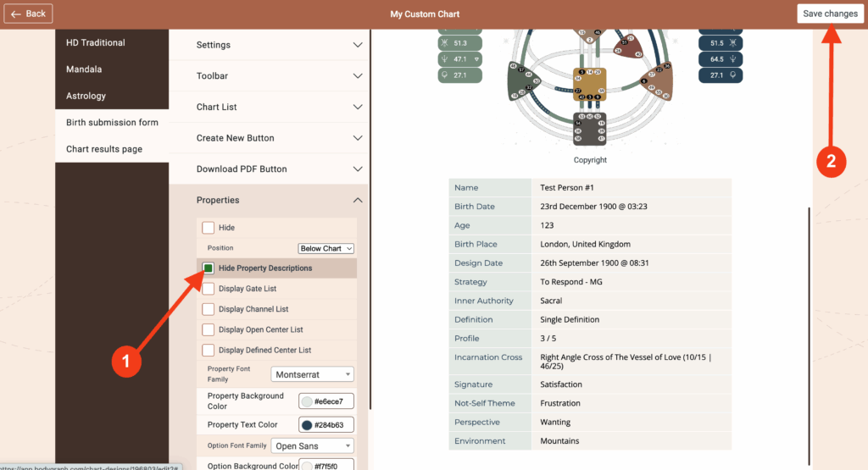The height and width of the screenshot is (470, 868).
Task: Click the Uranus 51.5 personality planet pill
Action: [721, 43]
